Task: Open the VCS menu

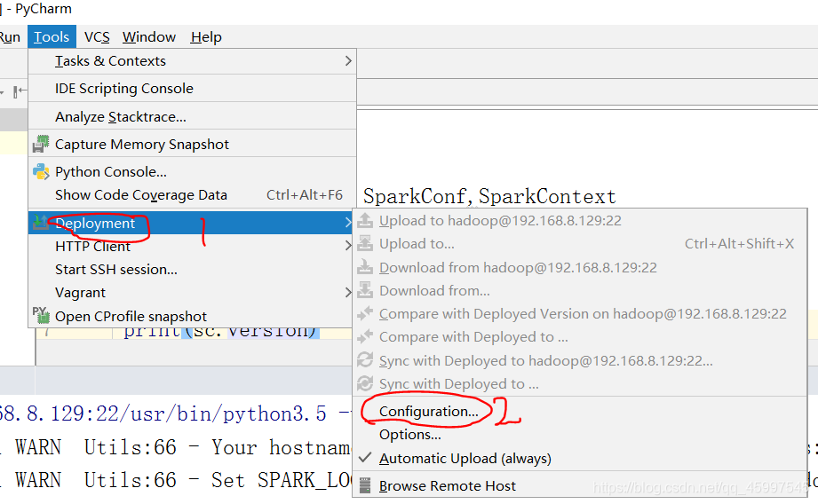Action: 97,37
